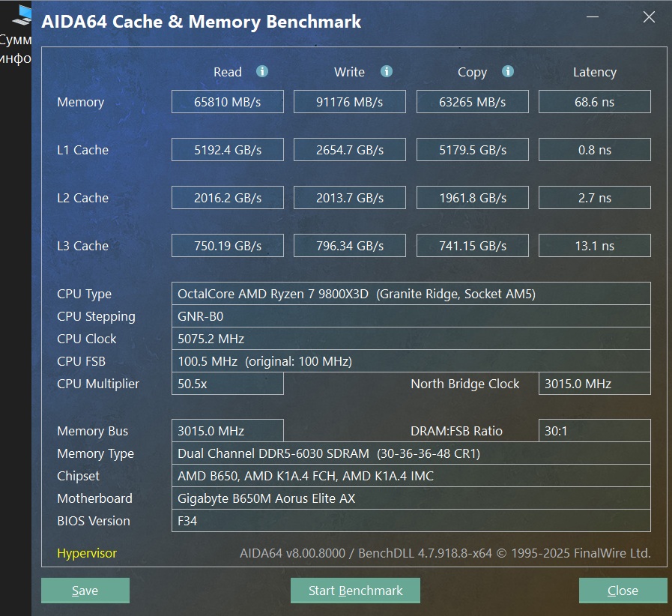Click the L2 Cache row label
Screen dimensions: 672x616
[x=82, y=198]
